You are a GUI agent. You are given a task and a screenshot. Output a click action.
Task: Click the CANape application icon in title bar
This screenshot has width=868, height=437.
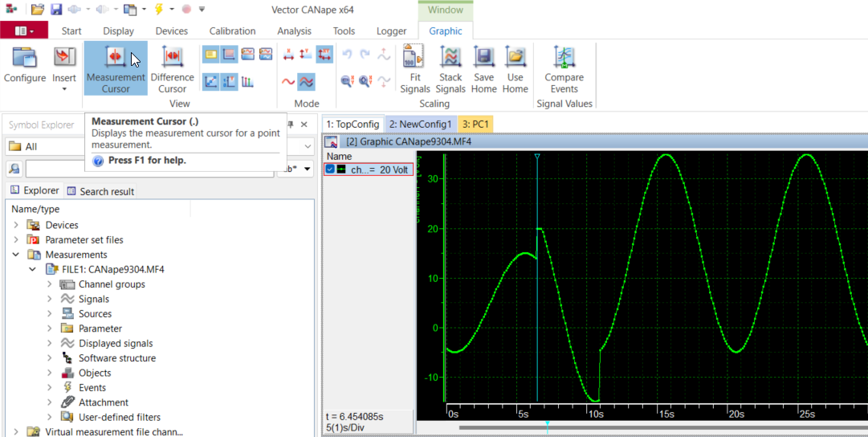coord(11,10)
